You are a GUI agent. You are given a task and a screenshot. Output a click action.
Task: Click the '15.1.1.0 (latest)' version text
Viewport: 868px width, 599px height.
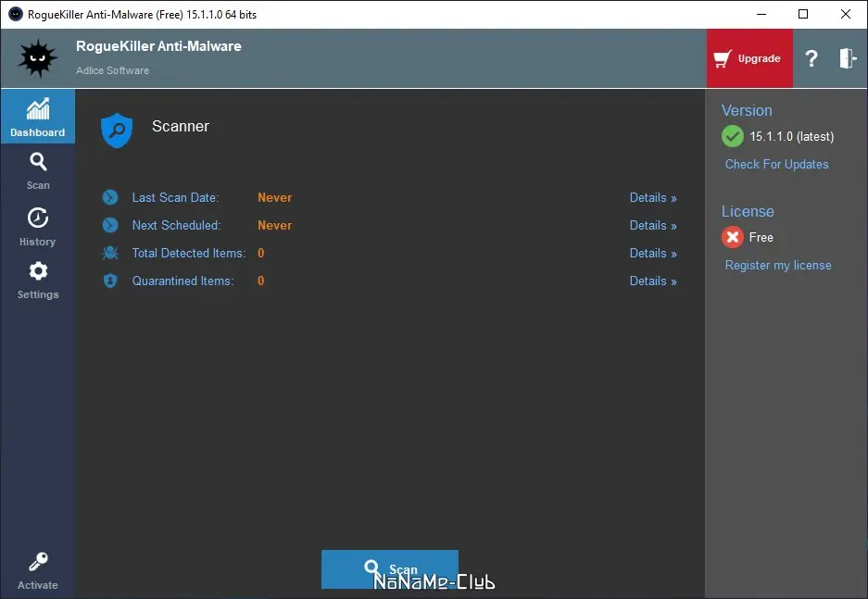pyautogui.click(x=792, y=136)
